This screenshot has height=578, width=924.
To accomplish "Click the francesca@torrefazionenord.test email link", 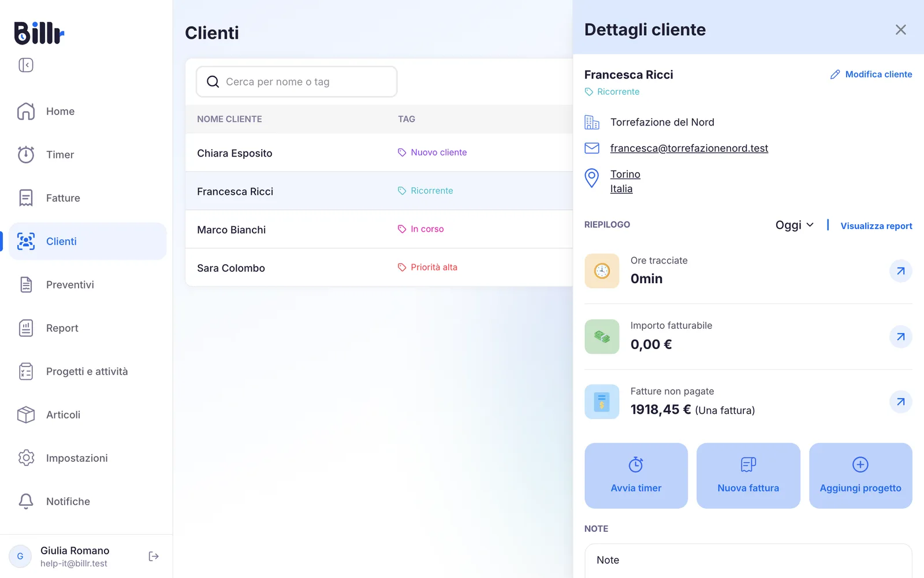I will 689,149.
